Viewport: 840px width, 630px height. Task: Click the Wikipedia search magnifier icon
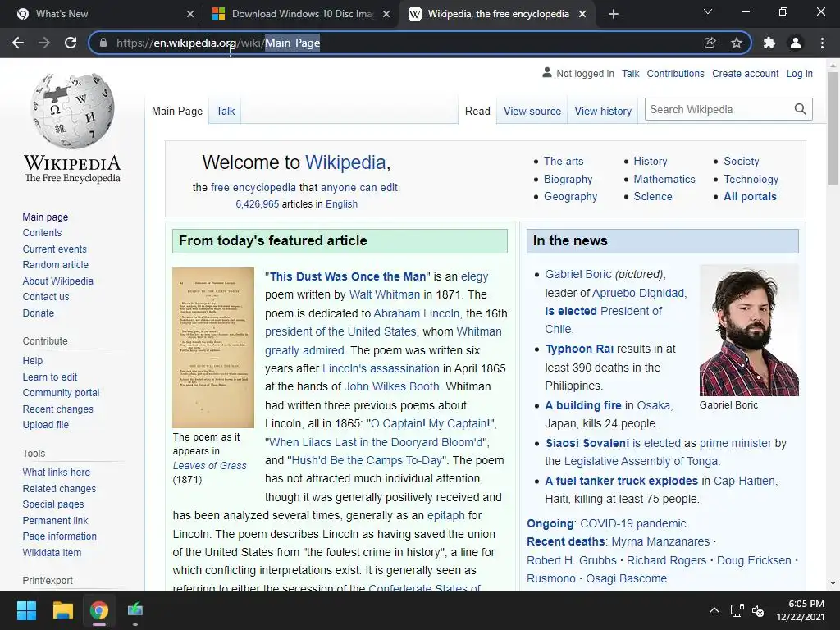click(801, 109)
